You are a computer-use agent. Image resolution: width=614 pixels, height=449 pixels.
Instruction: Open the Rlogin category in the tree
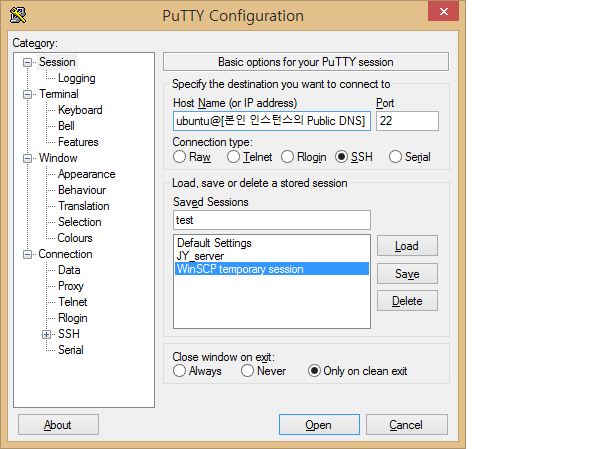[x=72, y=318]
